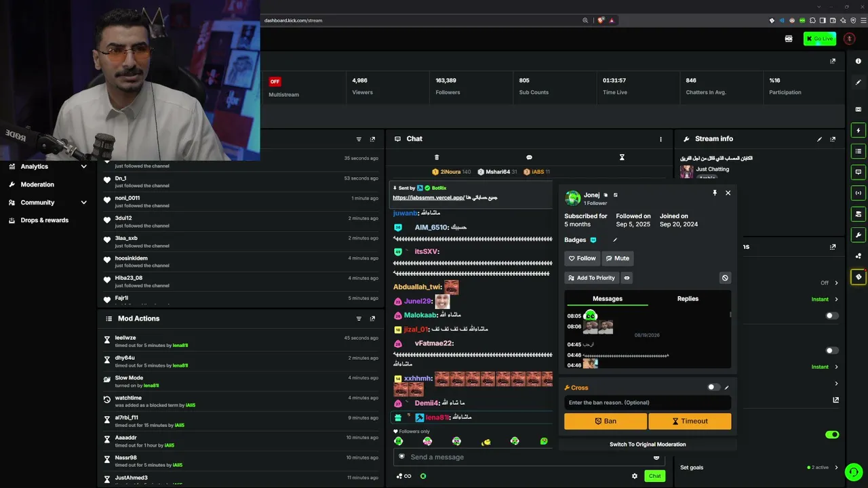Image resolution: width=868 pixels, height=488 pixels.
Task: Open the list icon in right sidebar
Action: coord(859,151)
